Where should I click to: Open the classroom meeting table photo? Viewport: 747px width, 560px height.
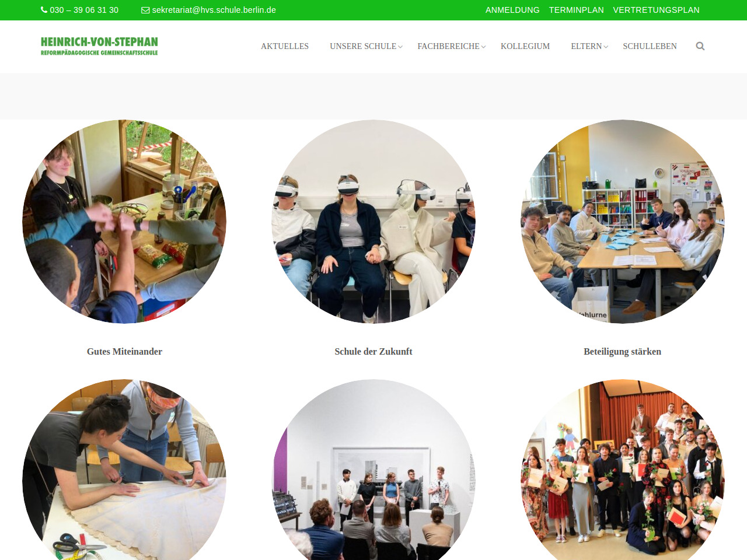coord(623,222)
